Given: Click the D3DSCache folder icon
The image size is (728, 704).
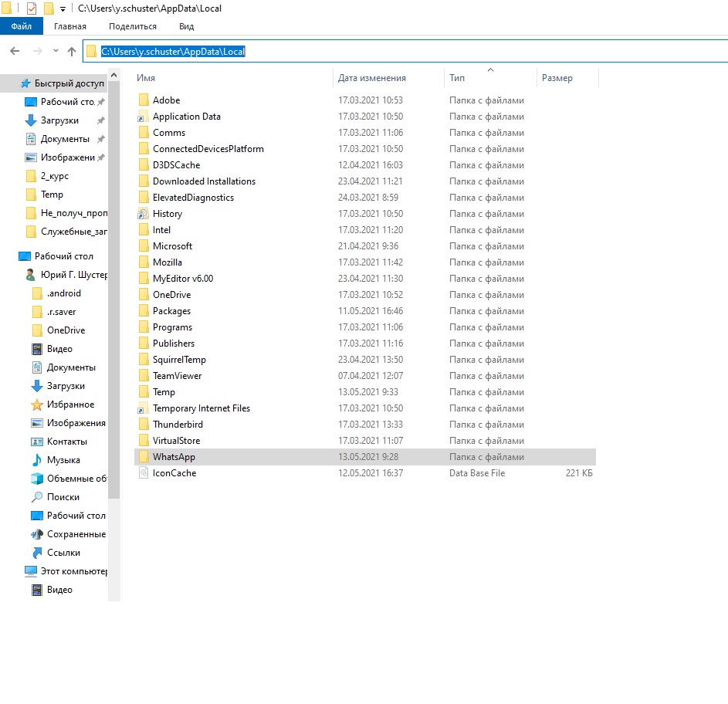Looking at the screenshot, I should pyautogui.click(x=144, y=165).
